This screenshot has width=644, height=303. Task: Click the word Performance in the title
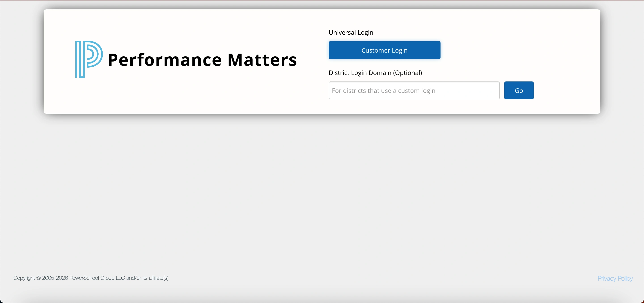(x=165, y=60)
